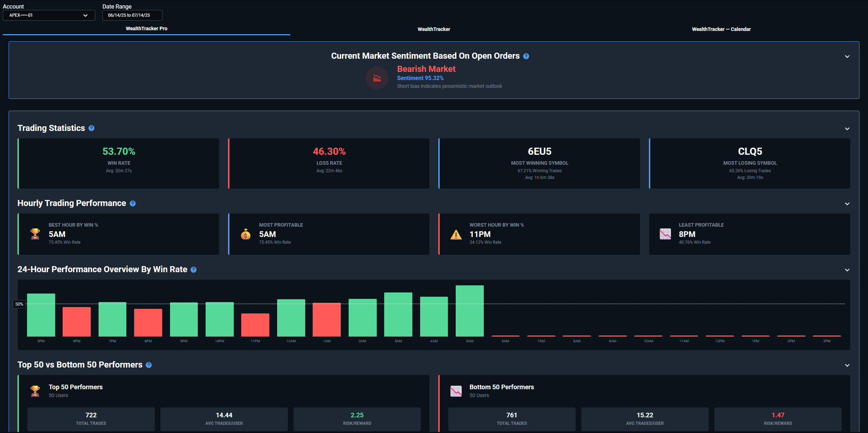Click the 4AM bar in the chart
The width and height of the screenshot is (868, 433).
pyautogui.click(x=434, y=317)
